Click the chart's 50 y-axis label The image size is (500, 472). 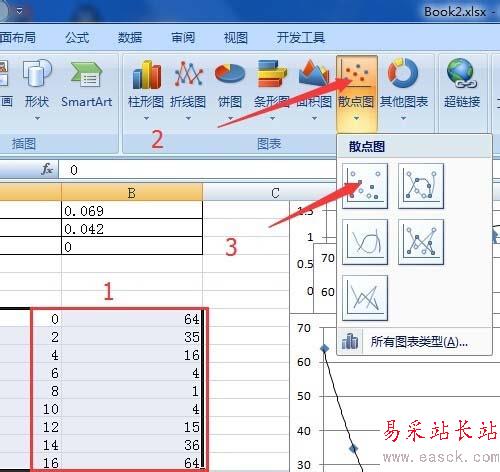pyautogui.click(x=304, y=396)
